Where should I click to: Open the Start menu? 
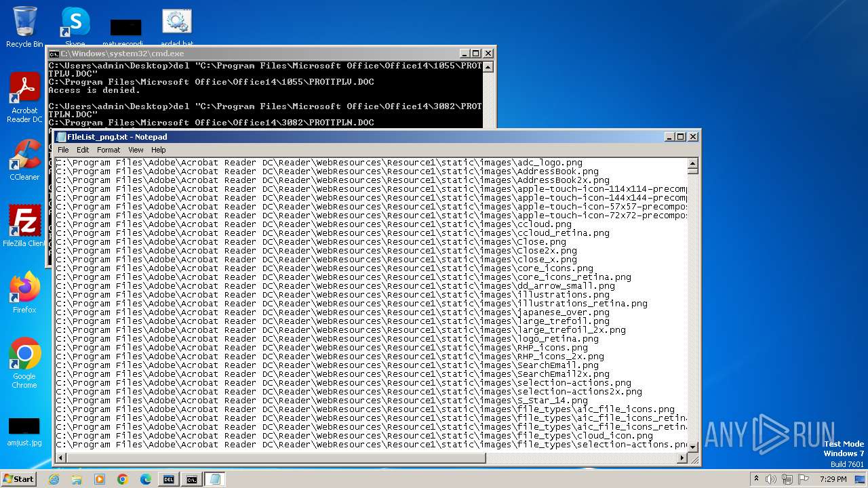[x=18, y=479]
